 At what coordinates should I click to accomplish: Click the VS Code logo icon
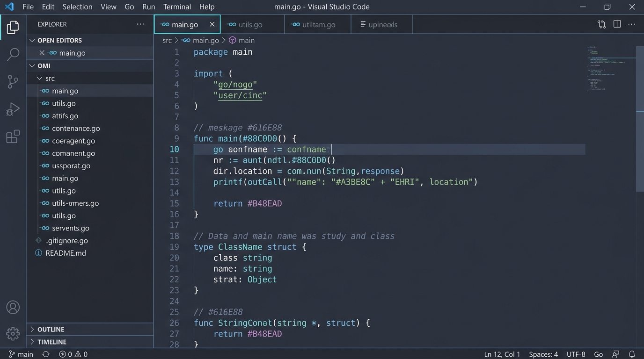(x=9, y=7)
